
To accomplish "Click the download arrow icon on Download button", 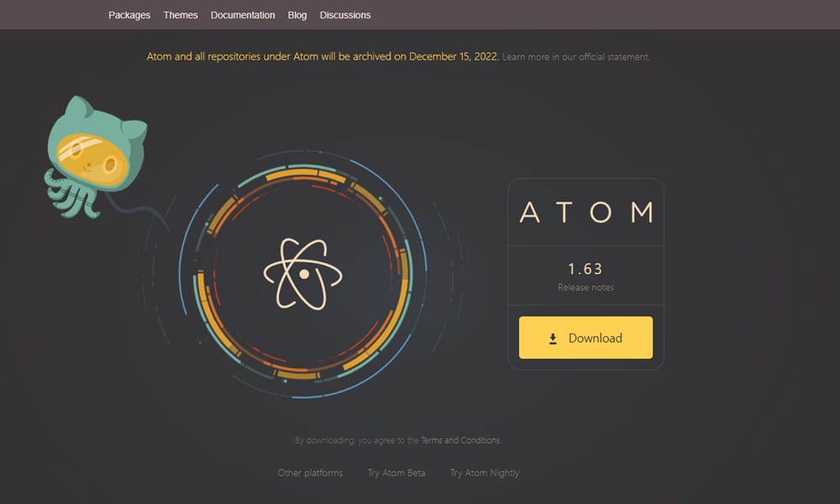I will coord(553,338).
